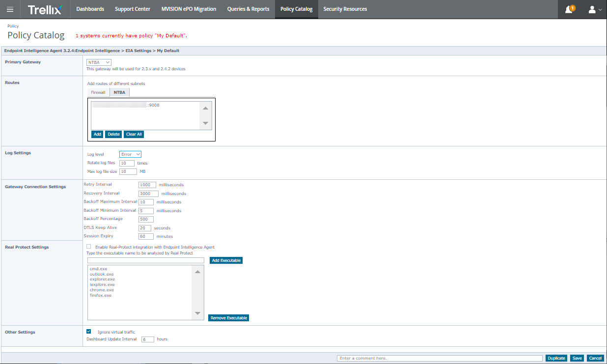The height and width of the screenshot is (364, 607).
Task: Enable Real-Protect integration checkbox
Action: tap(89, 247)
